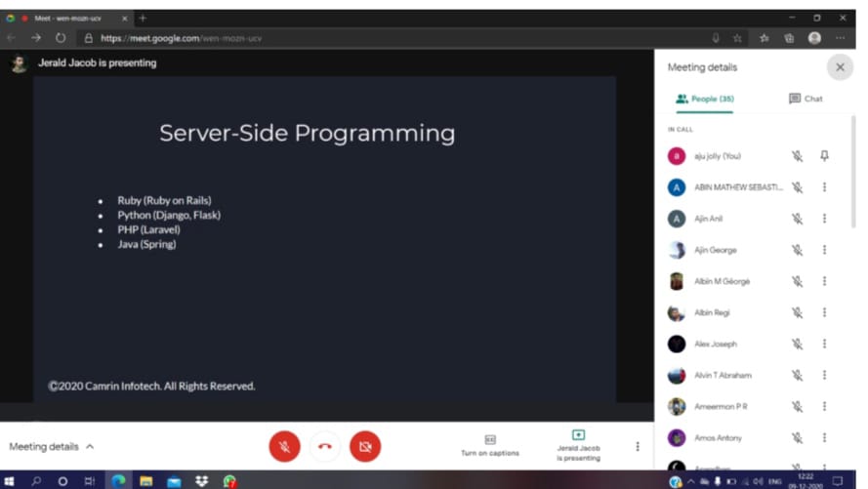Click the red hang up call button
The height and width of the screenshot is (489, 868).
pos(324,446)
